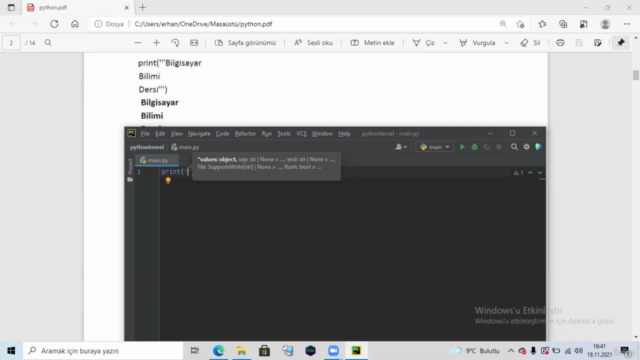Pin the PDF toolbar
Screen dimensions: 640x360
621,43
